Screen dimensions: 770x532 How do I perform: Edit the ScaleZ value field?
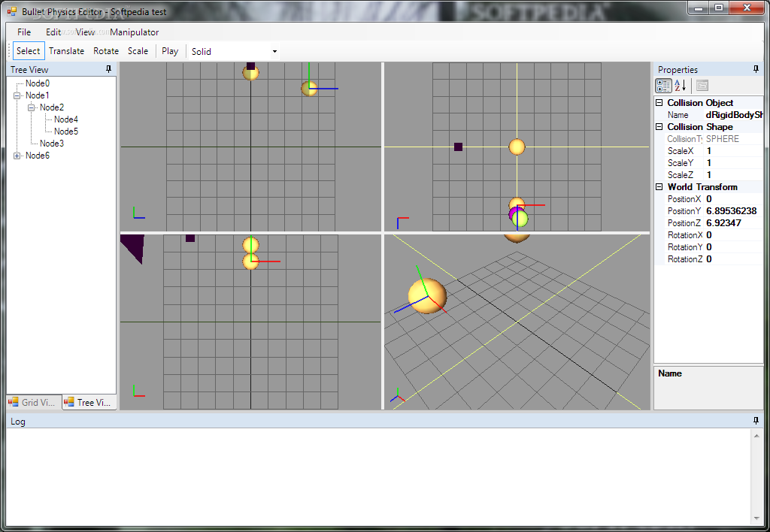tap(734, 175)
